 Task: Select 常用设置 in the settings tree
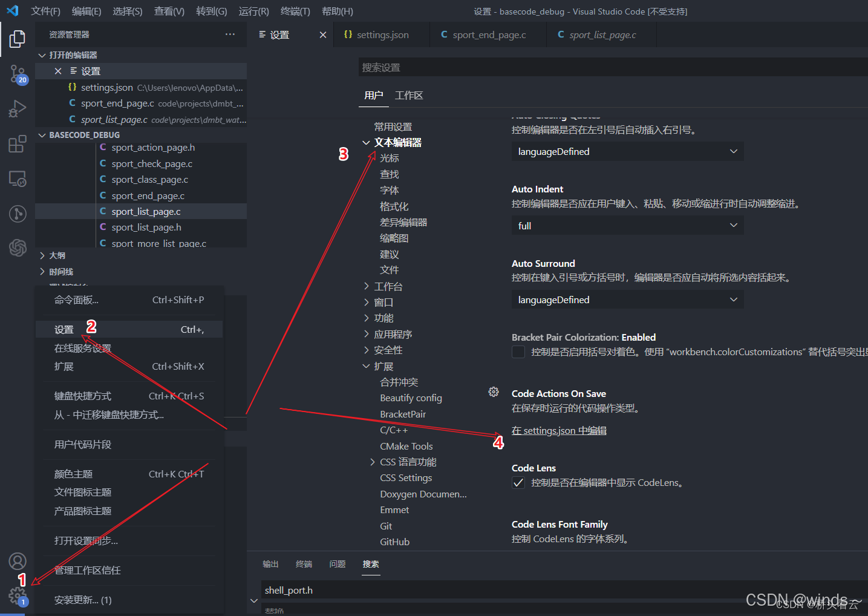(393, 127)
